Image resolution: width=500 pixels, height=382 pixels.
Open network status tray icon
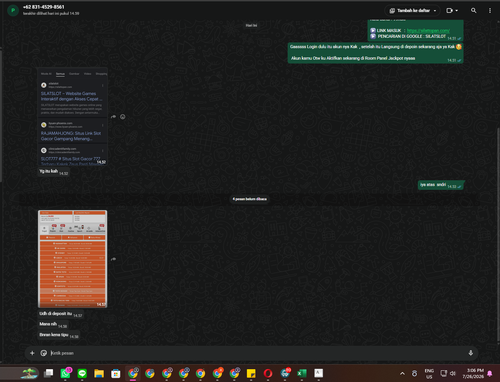pos(443,373)
